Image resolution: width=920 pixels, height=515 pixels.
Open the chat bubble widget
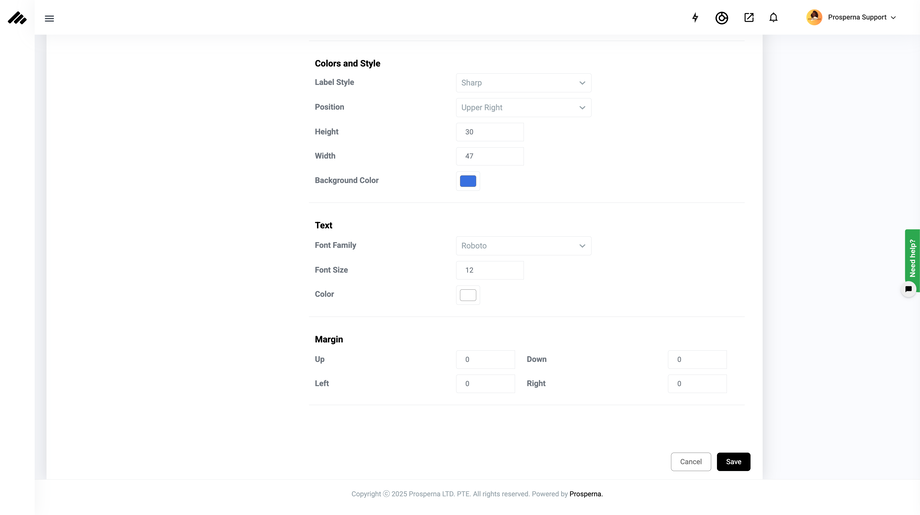click(908, 289)
